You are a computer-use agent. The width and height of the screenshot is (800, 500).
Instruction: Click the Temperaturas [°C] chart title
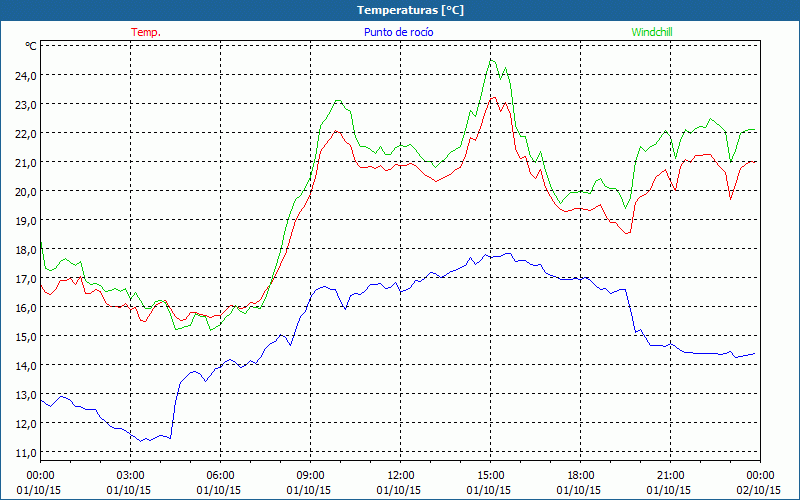point(410,10)
